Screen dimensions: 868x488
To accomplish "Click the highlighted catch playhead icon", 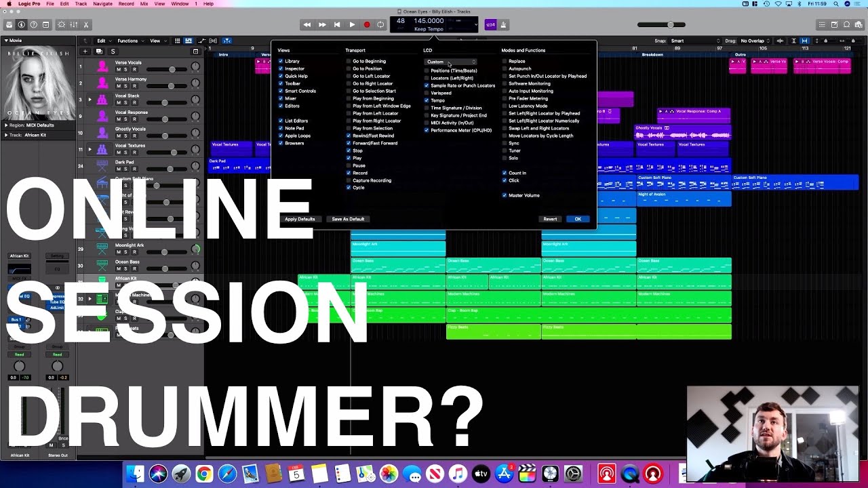I will 227,41.
